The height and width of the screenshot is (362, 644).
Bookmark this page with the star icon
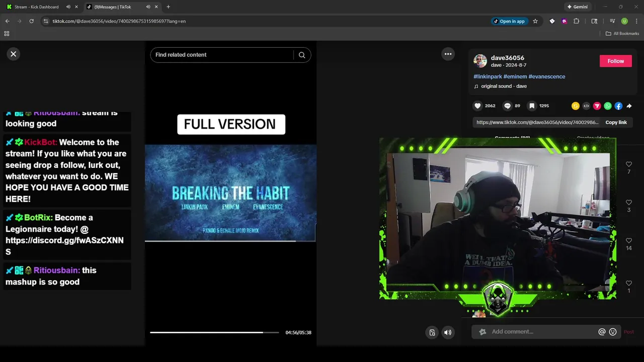[x=535, y=21]
